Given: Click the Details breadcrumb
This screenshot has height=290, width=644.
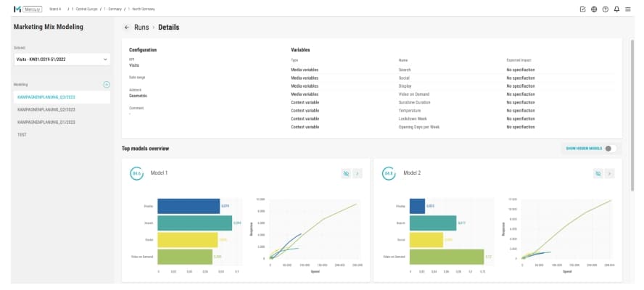Looking at the screenshot, I should pyautogui.click(x=169, y=28).
